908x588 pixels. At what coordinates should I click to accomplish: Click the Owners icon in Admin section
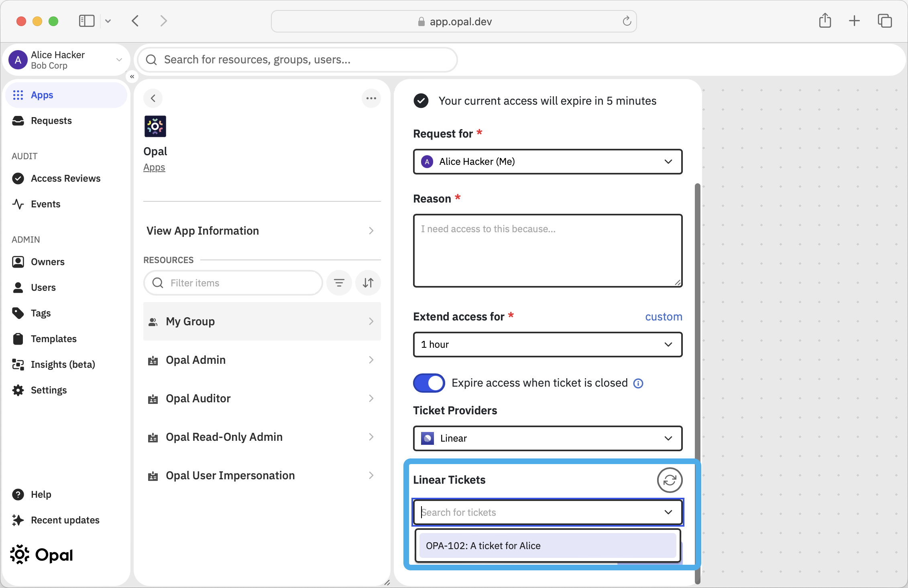coord(18,262)
